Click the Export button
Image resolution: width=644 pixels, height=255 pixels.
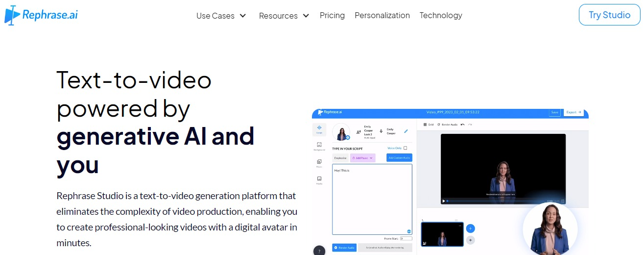tap(573, 112)
